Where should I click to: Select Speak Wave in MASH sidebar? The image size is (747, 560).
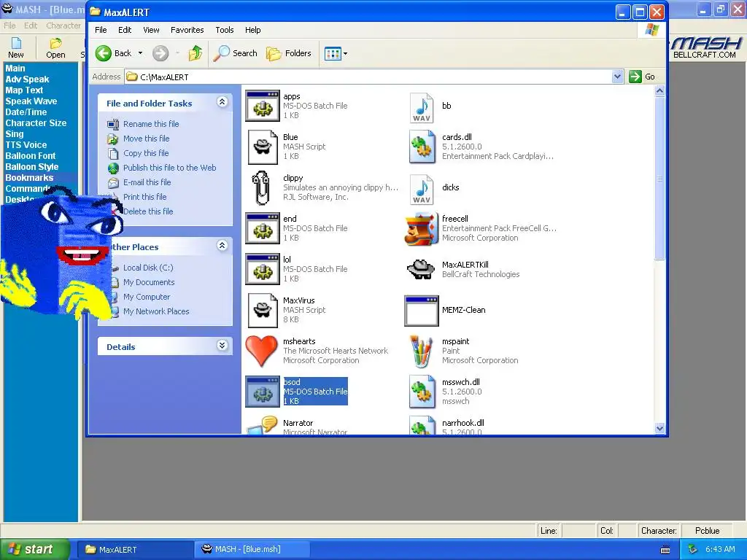click(x=31, y=101)
